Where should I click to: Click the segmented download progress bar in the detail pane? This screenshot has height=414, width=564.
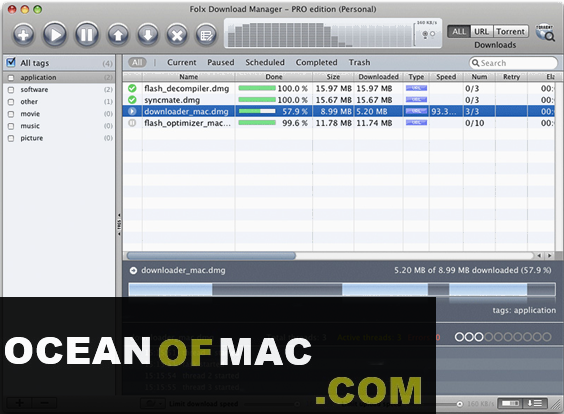tap(342, 290)
